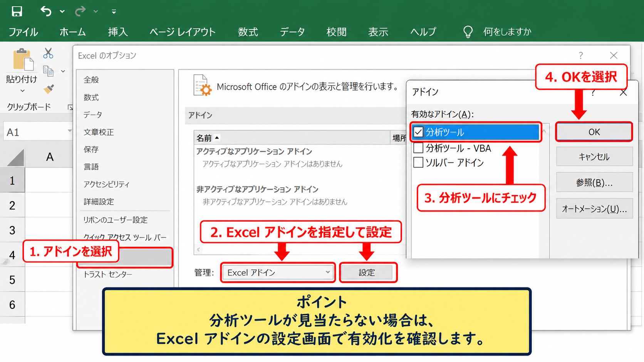Click the オートメーション(U)... button
This screenshot has height=362, width=644.
[594, 209]
